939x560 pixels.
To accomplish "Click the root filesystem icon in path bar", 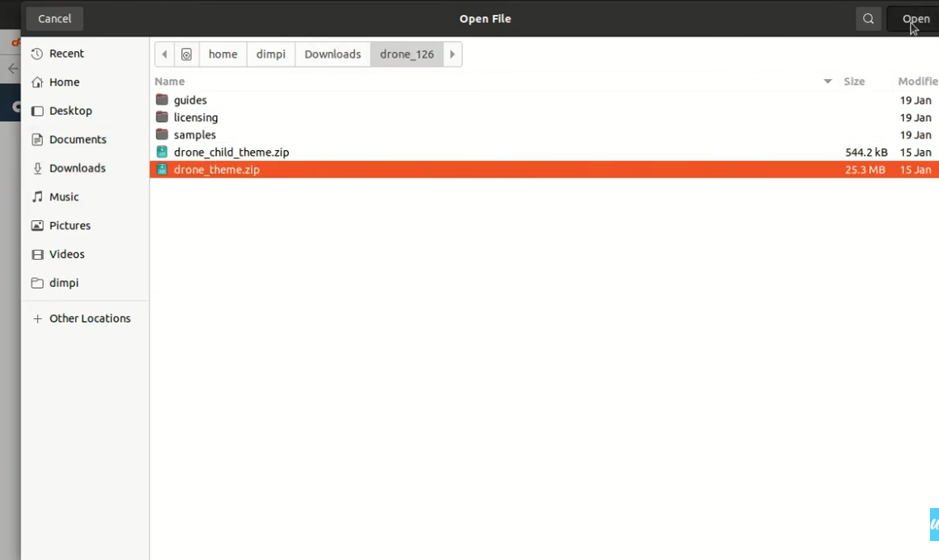I will tap(186, 54).
